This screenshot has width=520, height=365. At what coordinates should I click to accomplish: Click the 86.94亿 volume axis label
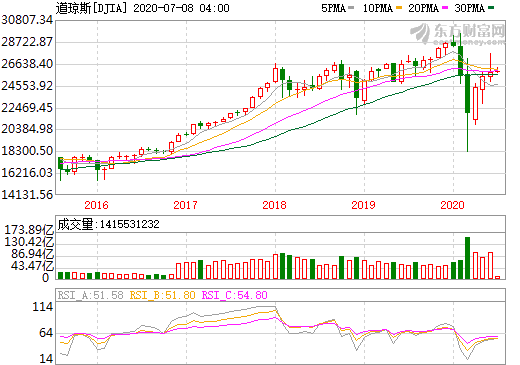32,254
